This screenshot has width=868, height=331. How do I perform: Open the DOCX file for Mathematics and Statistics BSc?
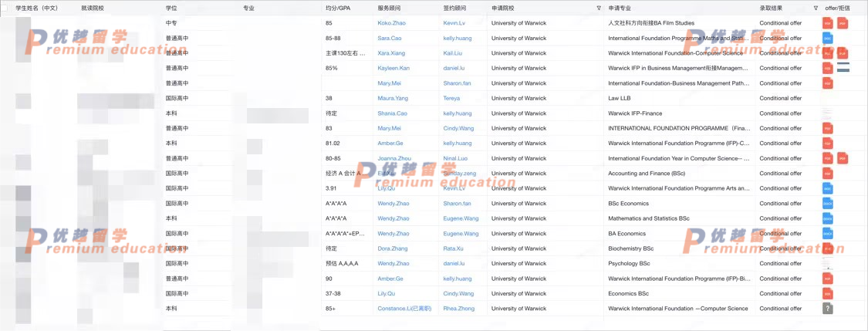827,218
